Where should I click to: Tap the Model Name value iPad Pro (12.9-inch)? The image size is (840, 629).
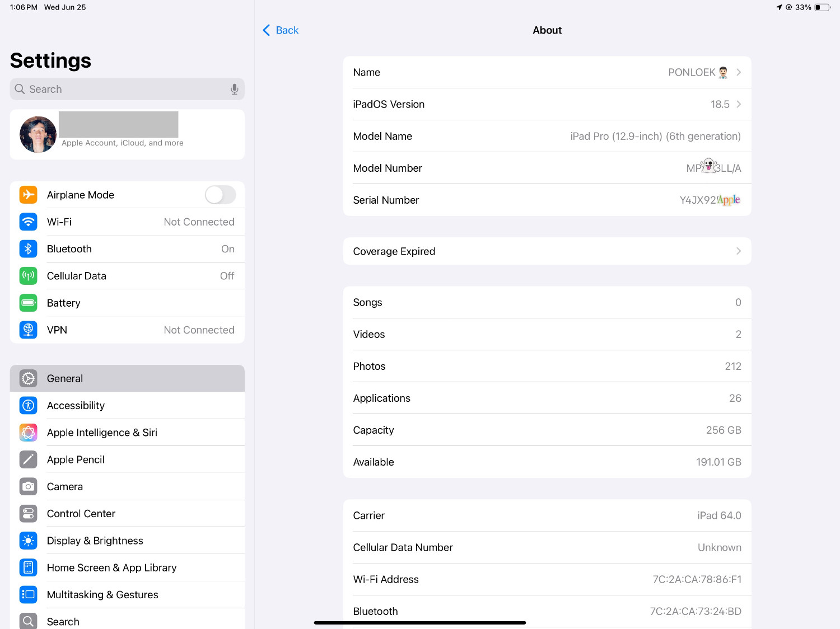(x=655, y=136)
